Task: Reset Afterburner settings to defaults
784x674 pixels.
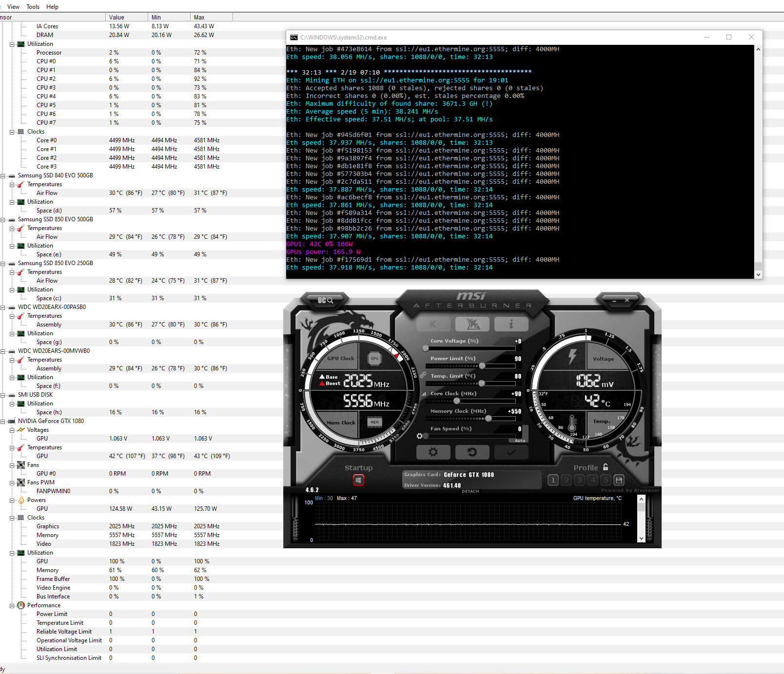Action: tap(472, 452)
